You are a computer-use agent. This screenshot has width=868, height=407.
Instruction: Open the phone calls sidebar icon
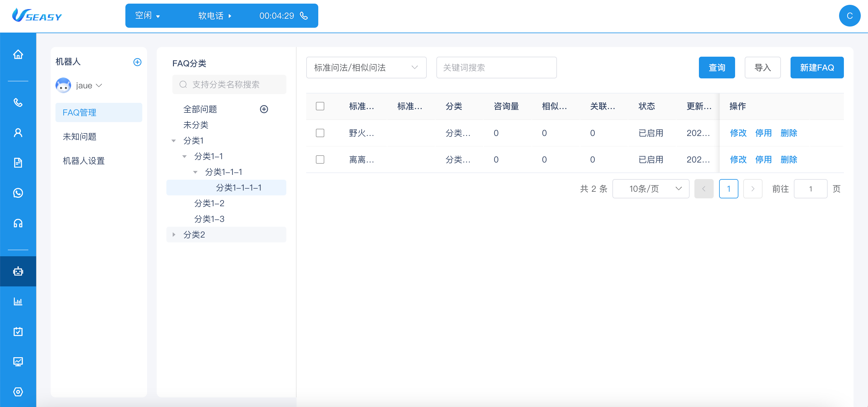18,103
